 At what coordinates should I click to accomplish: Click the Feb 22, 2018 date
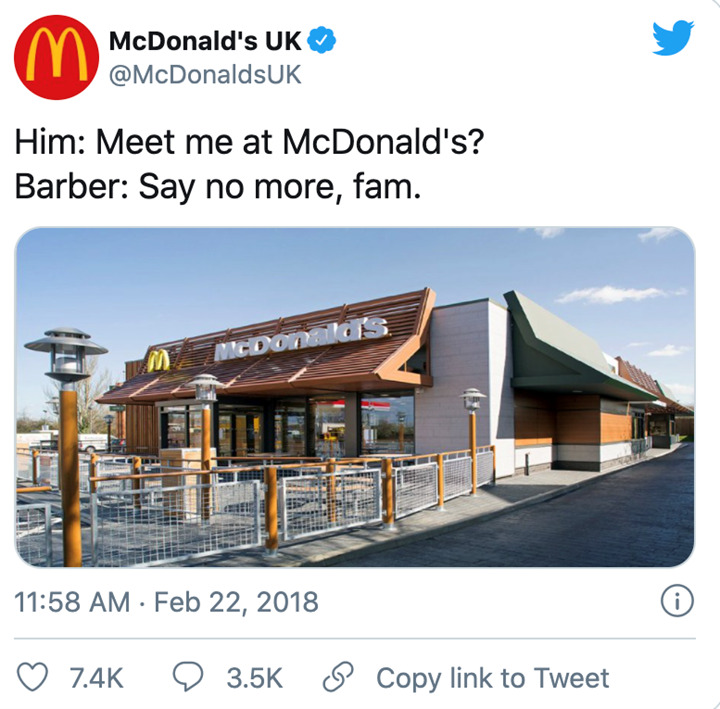click(236, 602)
